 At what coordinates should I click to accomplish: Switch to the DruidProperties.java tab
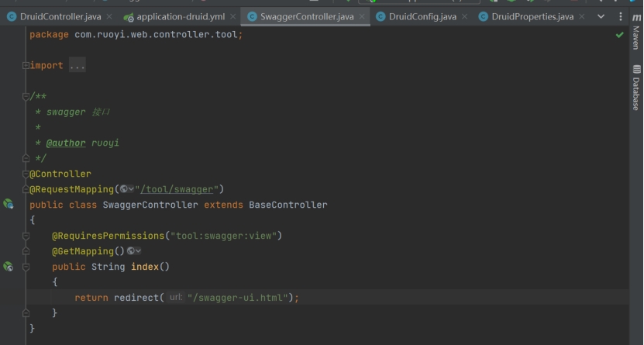[532, 16]
